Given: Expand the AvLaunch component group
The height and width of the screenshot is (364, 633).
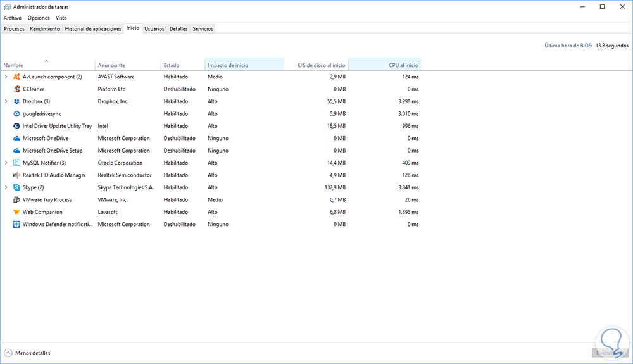Looking at the screenshot, I should point(6,77).
